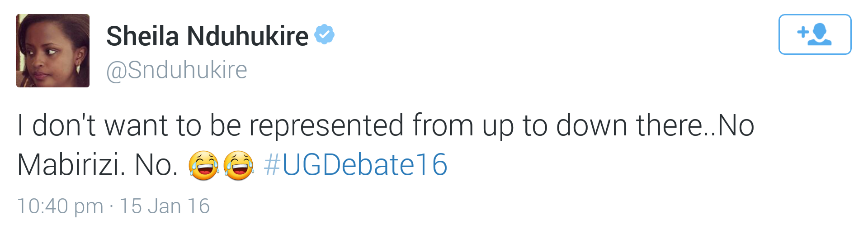The image size is (868, 235).
Task: Click the follow user icon button
Action: point(815,34)
